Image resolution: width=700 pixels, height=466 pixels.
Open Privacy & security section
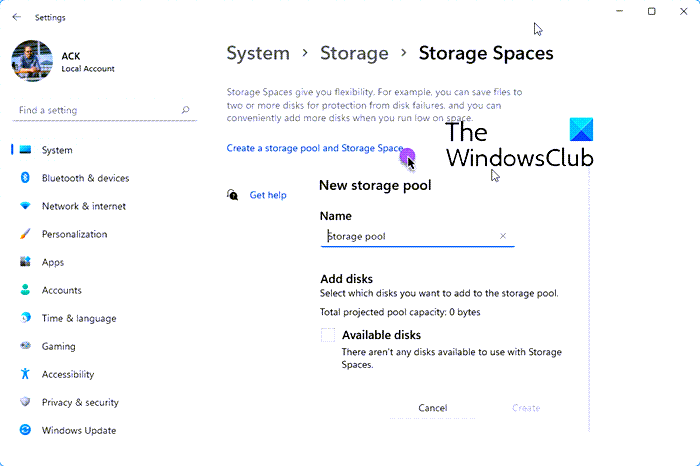pyautogui.click(x=80, y=402)
